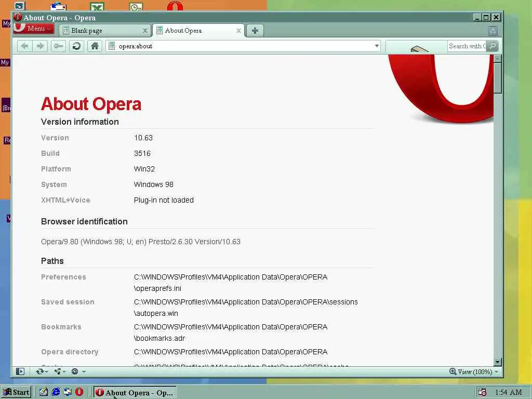Image resolution: width=532 pixels, height=399 pixels.
Task: Open the Windows Start menu
Action: coord(16,392)
